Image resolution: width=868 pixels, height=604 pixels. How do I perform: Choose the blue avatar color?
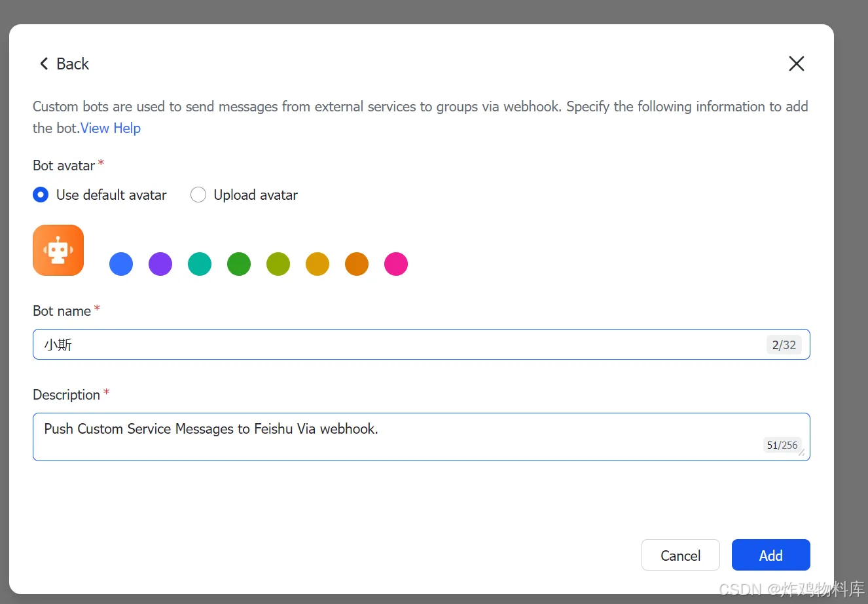121,264
